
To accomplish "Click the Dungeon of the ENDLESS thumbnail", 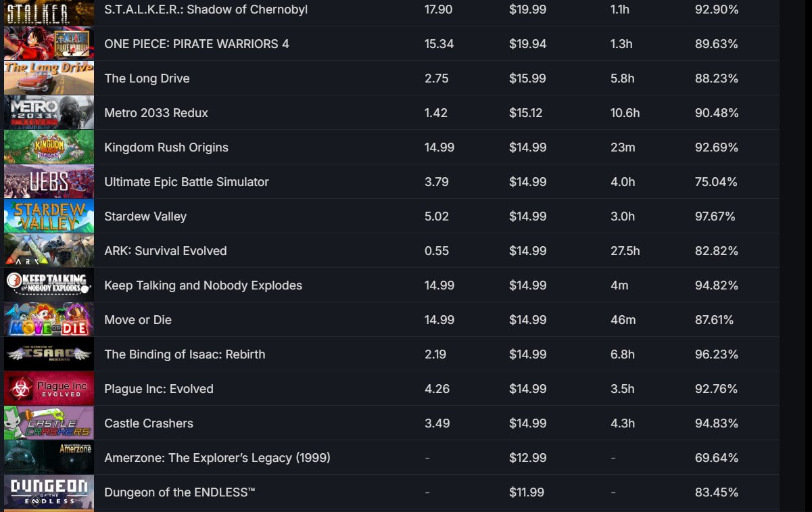I will pos(49,492).
